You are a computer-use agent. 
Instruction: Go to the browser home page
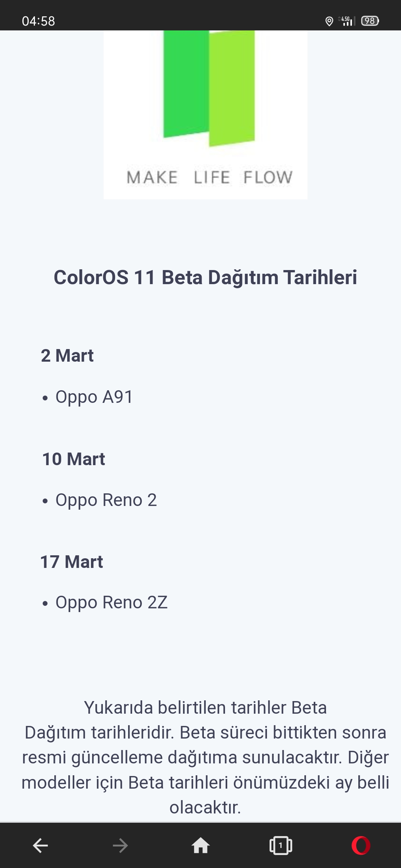(x=200, y=845)
